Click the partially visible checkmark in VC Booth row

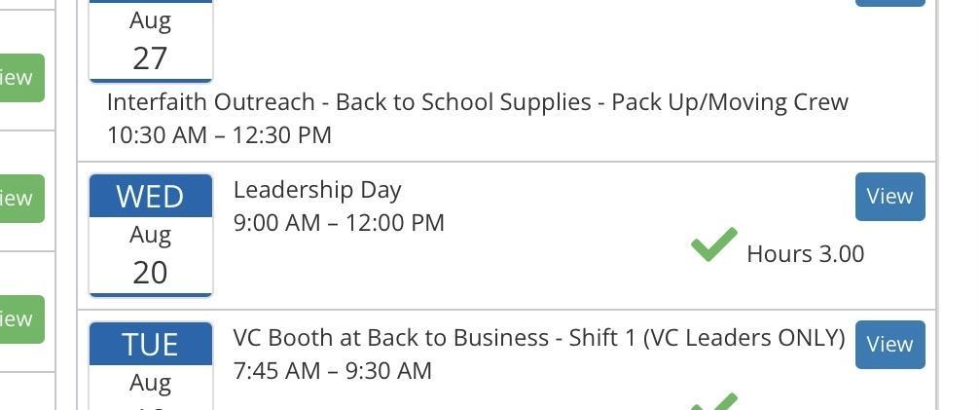[714, 400]
